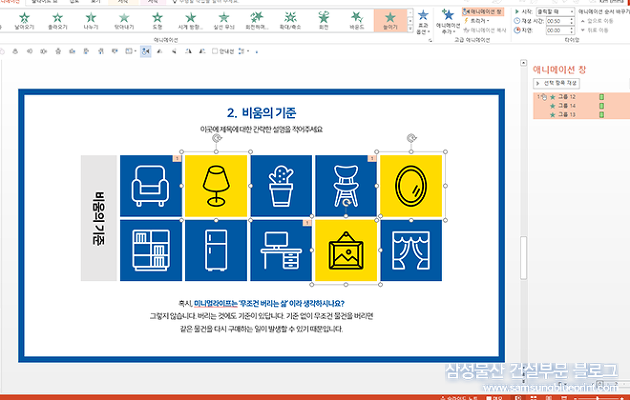The height and width of the screenshot is (400, 630).
Task: Select the yellow lamp icon tile
Action: tap(216, 186)
